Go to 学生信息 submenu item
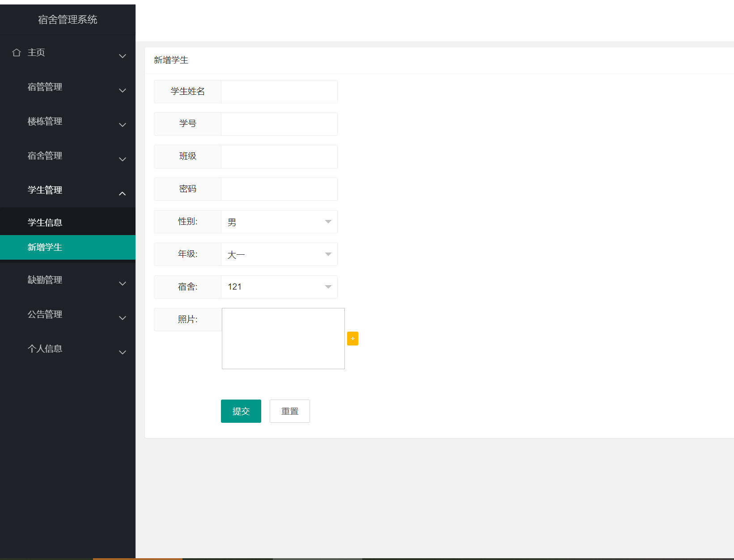 pyautogui.click(x=68, y=223)
